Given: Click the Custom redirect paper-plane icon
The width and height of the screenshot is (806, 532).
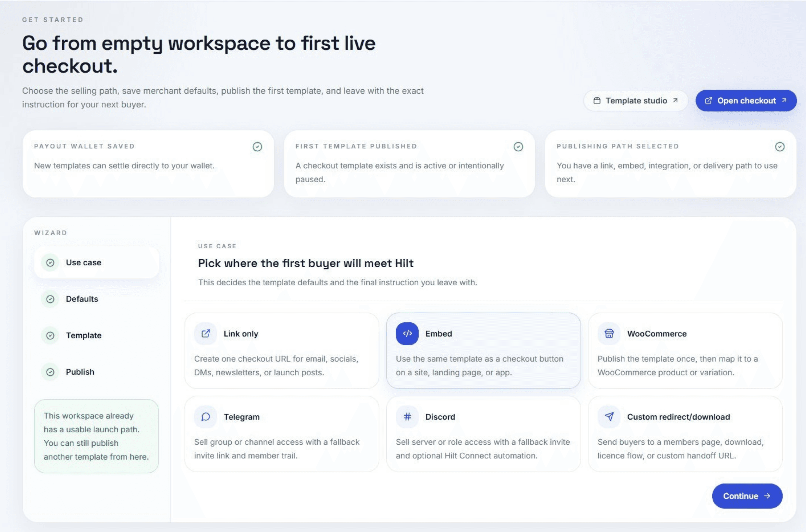Looking at the screenshot, I should tap(609, 417).
